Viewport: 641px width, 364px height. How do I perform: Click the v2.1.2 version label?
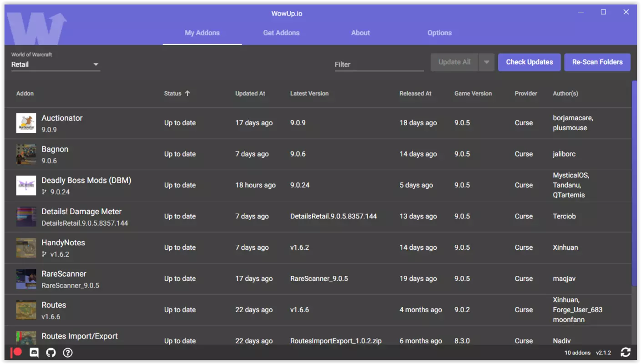(603, 353)
